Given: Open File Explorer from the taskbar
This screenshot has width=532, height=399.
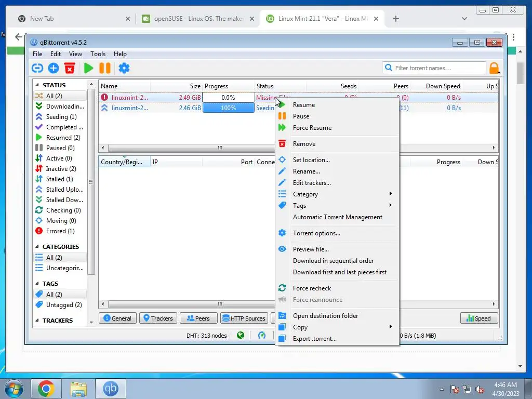Looking at the screenshot, I should [x=78, y=389].
